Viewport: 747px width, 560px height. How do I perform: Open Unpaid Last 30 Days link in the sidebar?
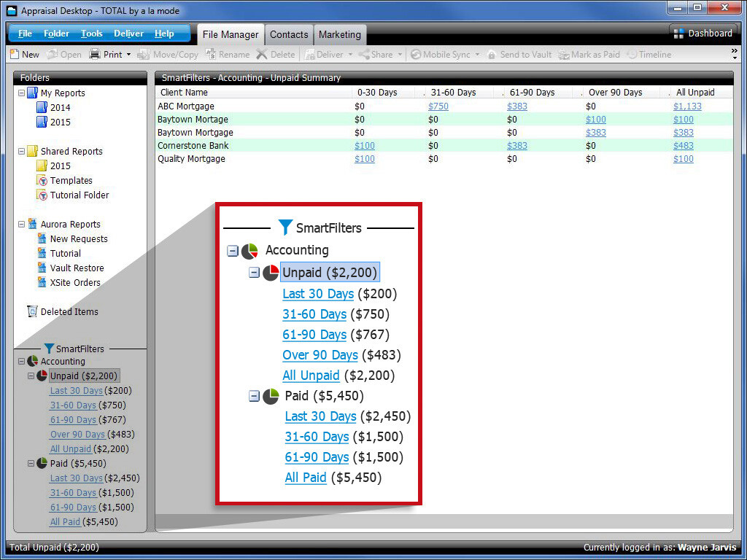click(x=76, y=391)
